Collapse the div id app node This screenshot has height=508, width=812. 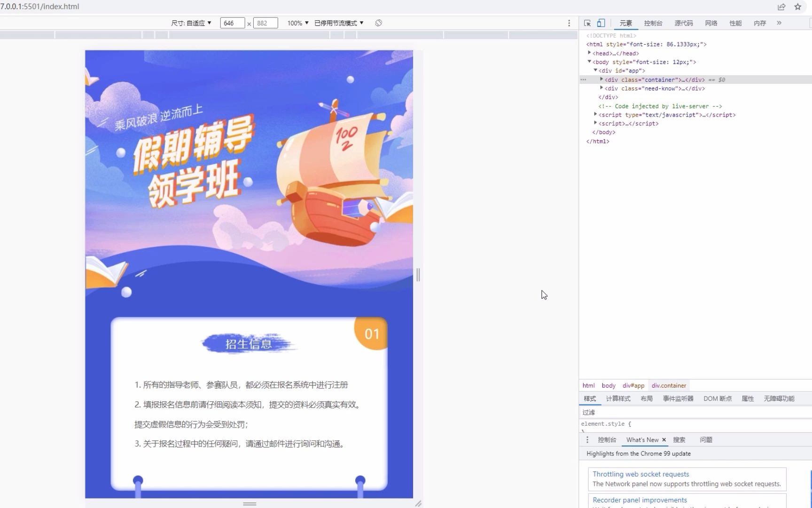[x=595, y=70]
